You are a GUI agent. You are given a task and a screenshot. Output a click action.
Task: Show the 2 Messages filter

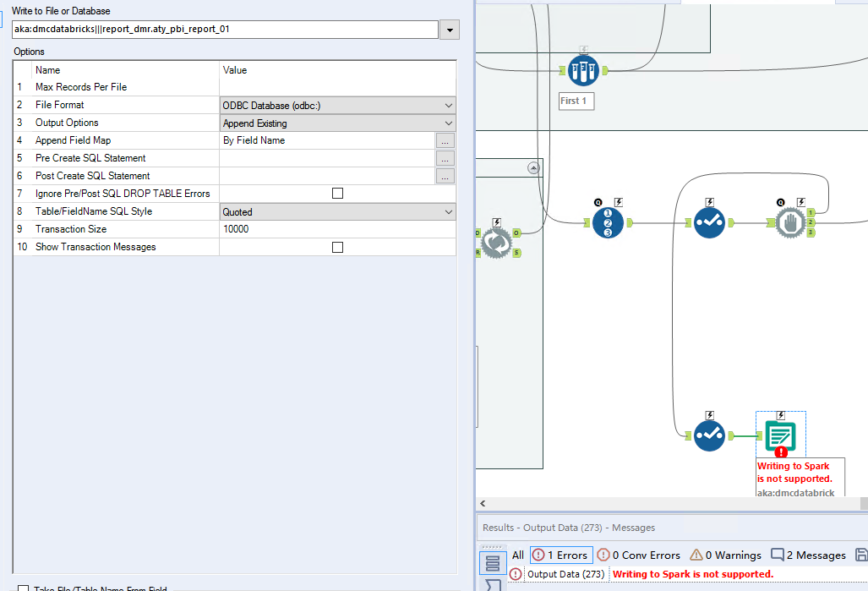pos(808,555)
